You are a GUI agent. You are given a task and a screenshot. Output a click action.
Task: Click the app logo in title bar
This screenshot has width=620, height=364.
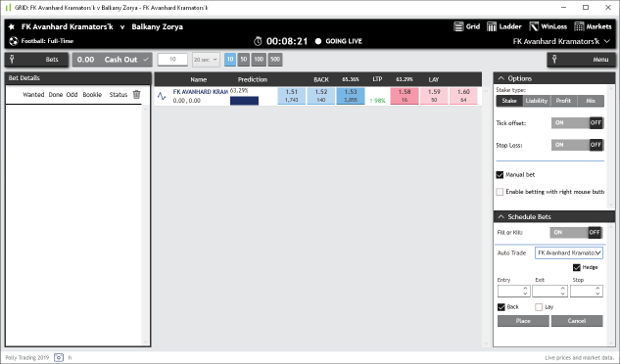point(8,8)
